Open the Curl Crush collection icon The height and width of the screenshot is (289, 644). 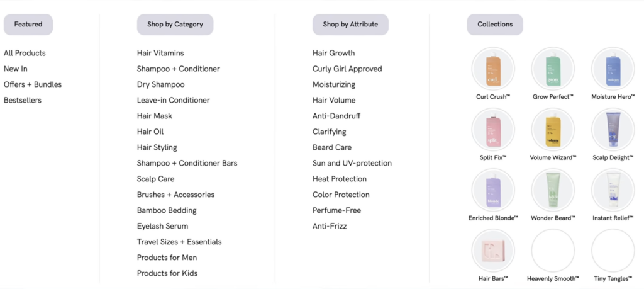click(x=492, y=69)
